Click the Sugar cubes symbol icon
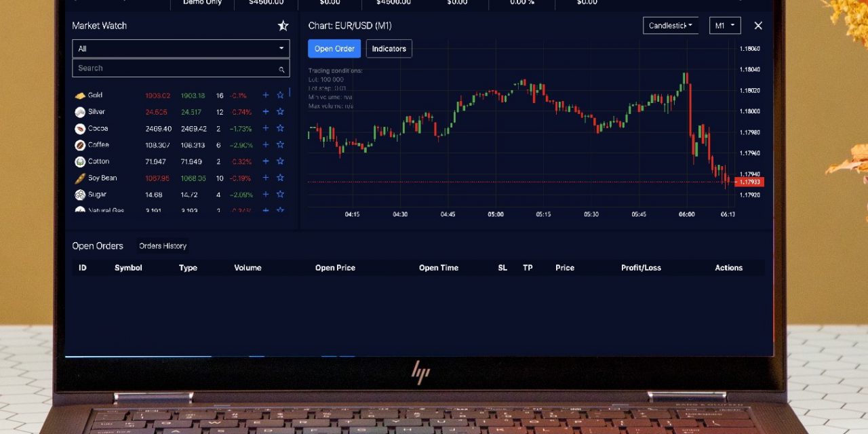 [x=80, y=195]
